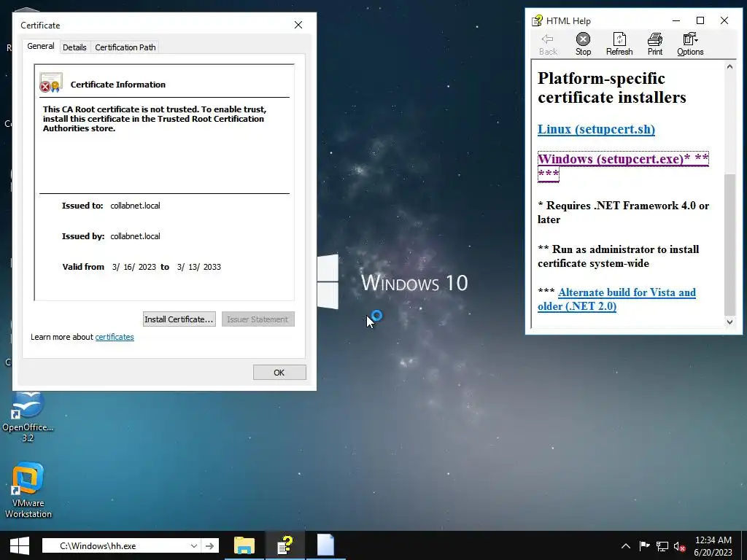Open File Explorer from the taskbar

coord(244,545)
